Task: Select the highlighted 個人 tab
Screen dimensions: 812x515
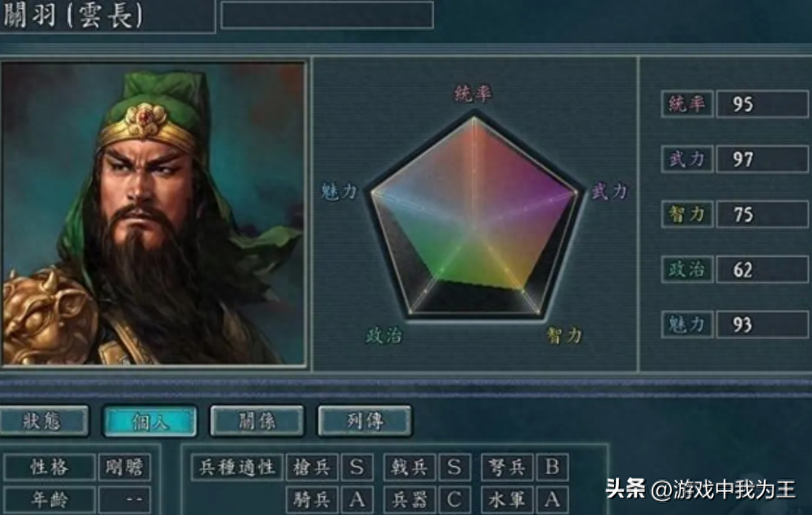Action: pos(150,421)
